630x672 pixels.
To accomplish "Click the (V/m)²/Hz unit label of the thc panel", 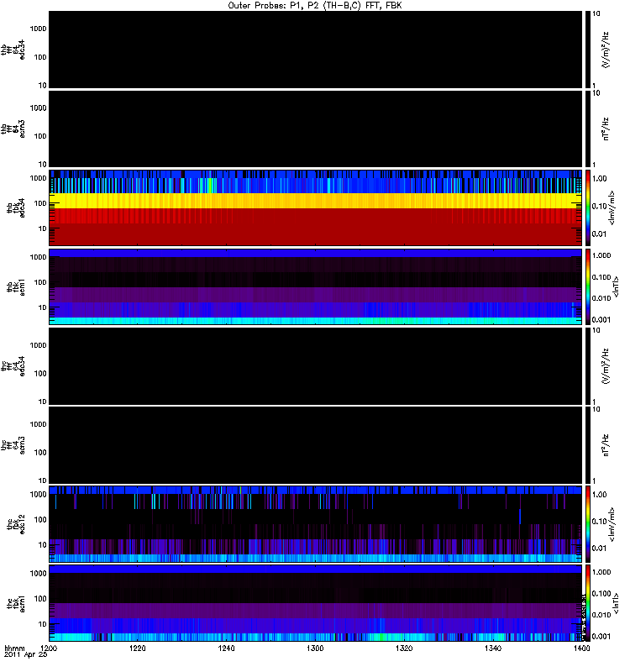I will coord(605,366).
